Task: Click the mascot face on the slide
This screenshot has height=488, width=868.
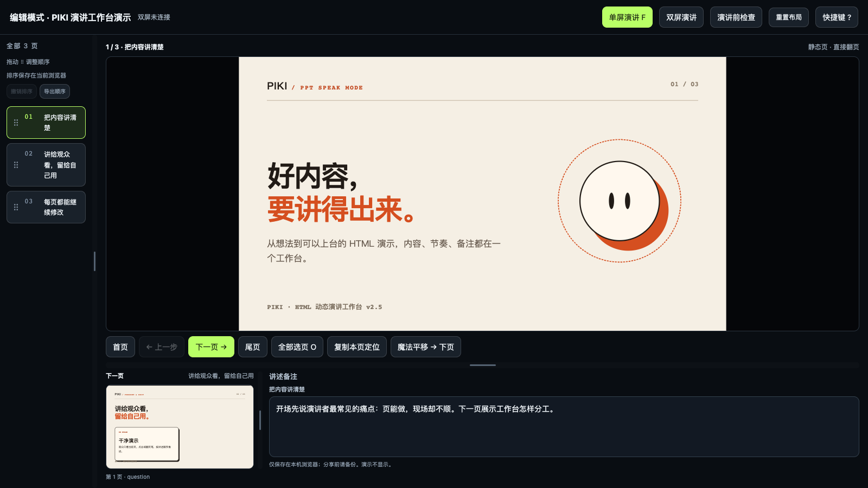Action: point(620,201)
